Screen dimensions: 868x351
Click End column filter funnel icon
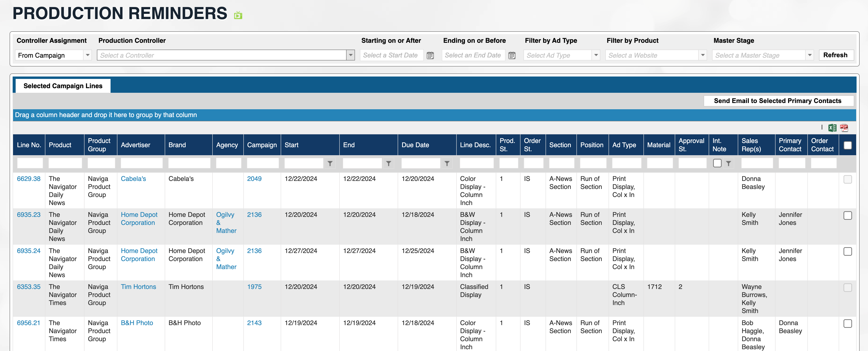point(388,163)
